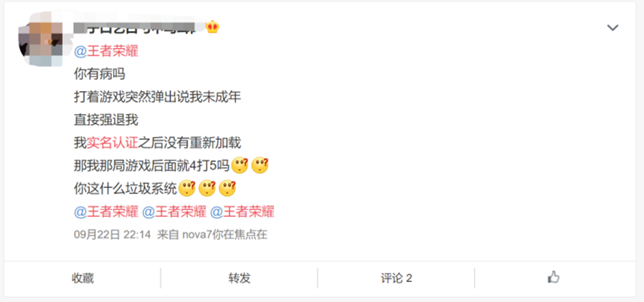Open the blurred user avatar
Image resolution: width=644 pixels, height=302 pixels.
coord(40,39)
